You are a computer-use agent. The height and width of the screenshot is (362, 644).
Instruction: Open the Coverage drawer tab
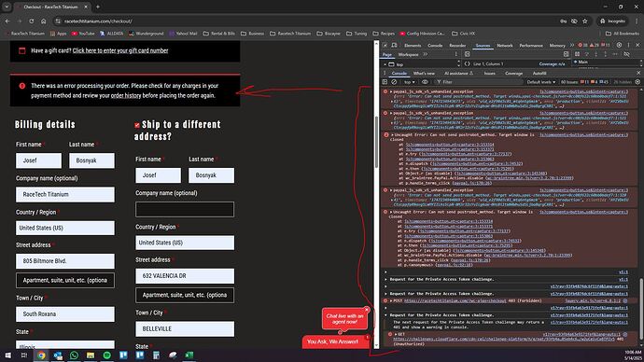point(514,73)
